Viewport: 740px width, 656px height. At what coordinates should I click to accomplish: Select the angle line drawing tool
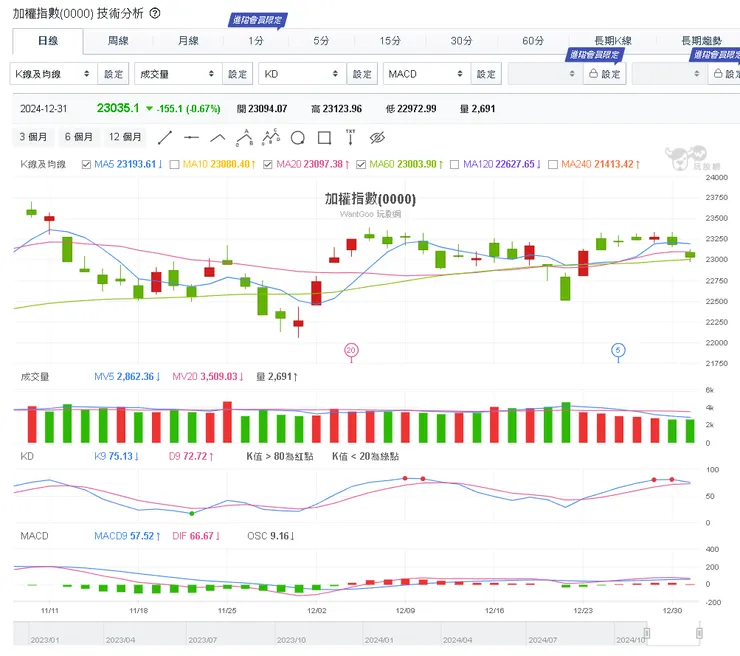[x=218, y=138]
